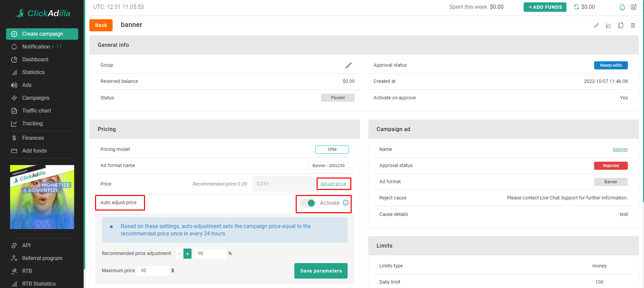Click the ClickAdilla promo banner thumbnail
The image size is (644, 288).
tap(42, 197)
